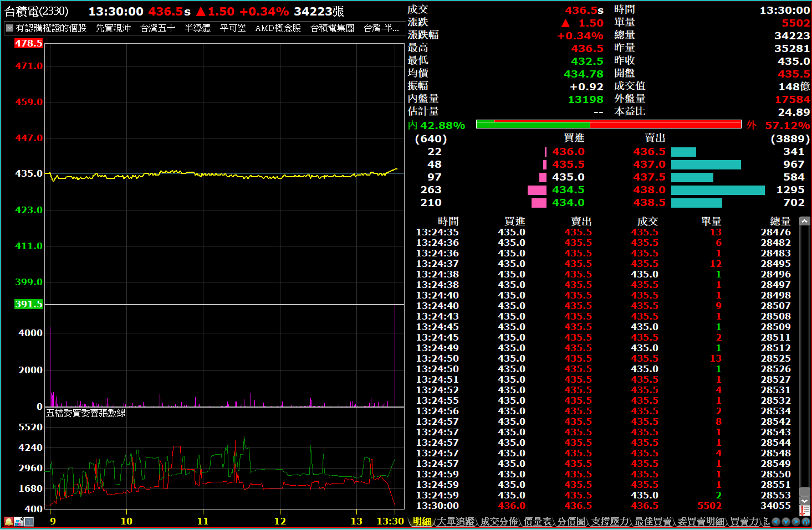Screen dimensions: 812x530
Task: Click the 時間 column header in trade list
Action: [x=448, y=222]
